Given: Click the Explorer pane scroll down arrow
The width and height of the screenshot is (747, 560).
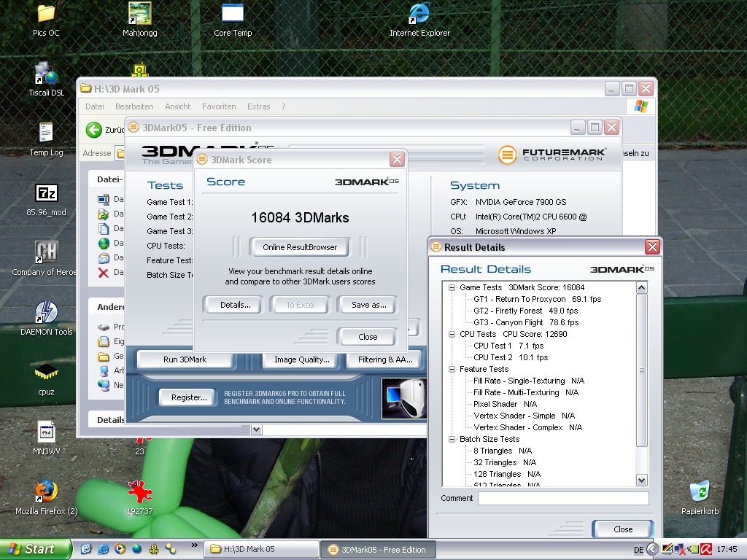Looking at the screenshot, I should coord(256,429).
